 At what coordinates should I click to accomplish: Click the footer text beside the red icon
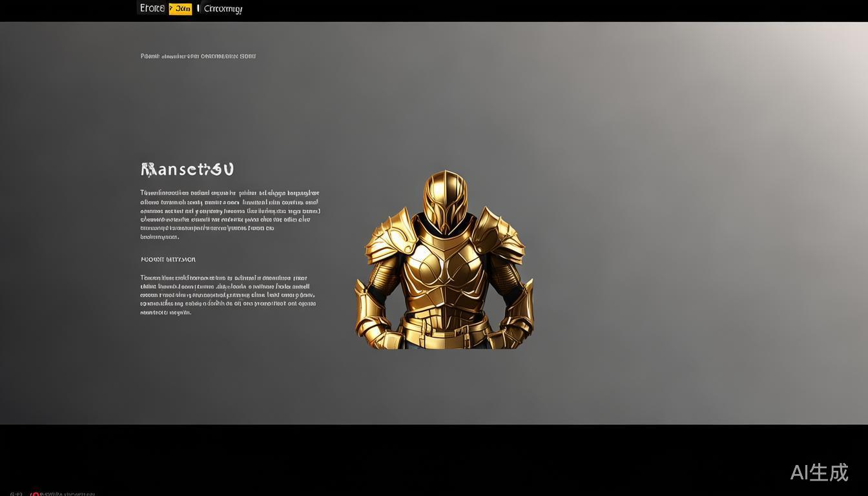click(x=68, y=494)
